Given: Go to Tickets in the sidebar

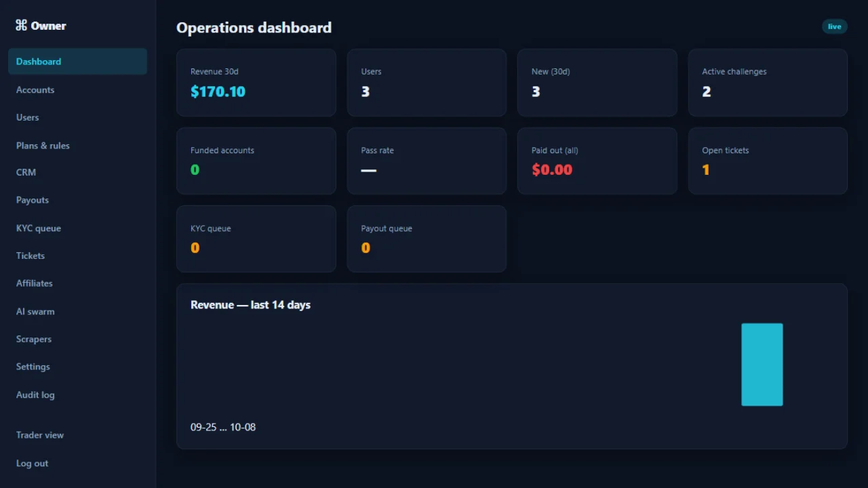Looking at the screenshot, I should (x=77, y=256).
